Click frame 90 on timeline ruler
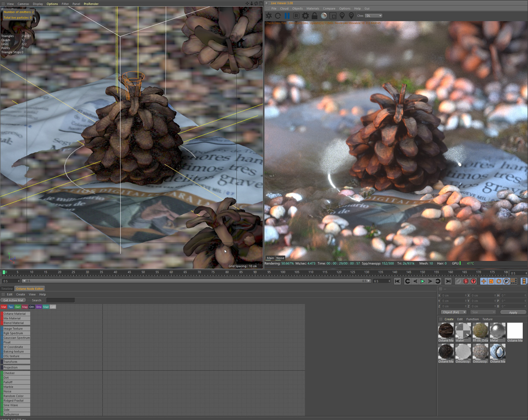528x420 pixels. click(x=255, y=272)
